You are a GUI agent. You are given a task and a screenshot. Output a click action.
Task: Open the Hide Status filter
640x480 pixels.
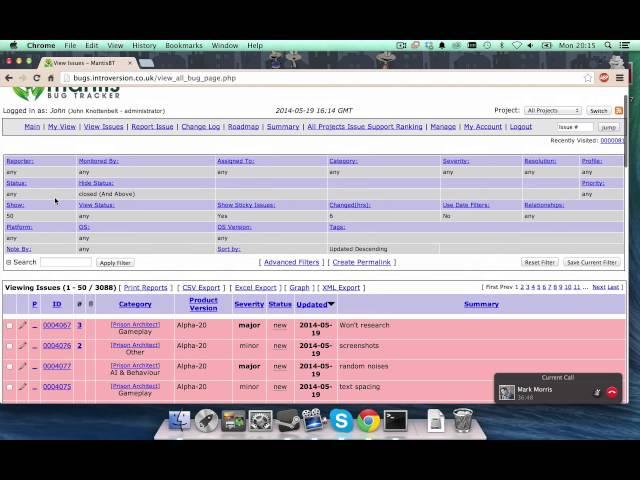tap(96, 183)
